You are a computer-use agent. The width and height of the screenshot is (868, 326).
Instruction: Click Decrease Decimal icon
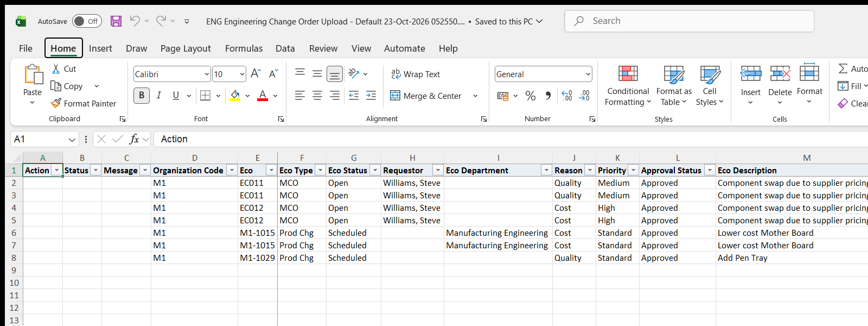[x=584, y=96]
